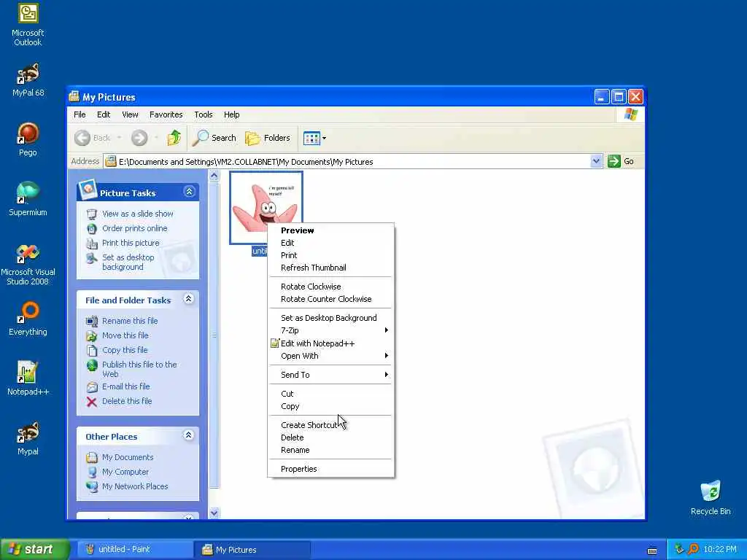Choose Set as Desktop Background menu entry
747x560 pixels.
click(330, 318)
